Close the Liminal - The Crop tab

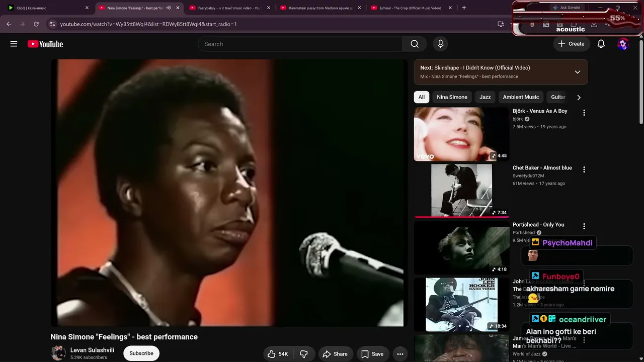(x=450, y=8)
